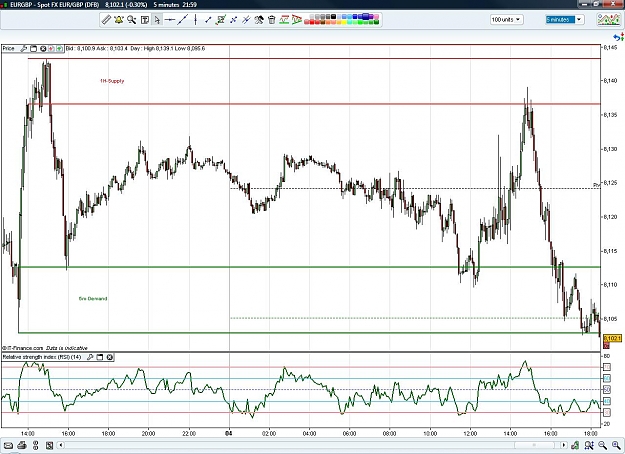Click the 'Price' panel label
The width and height of the screenshot is (625, 454).
point(8,49)
